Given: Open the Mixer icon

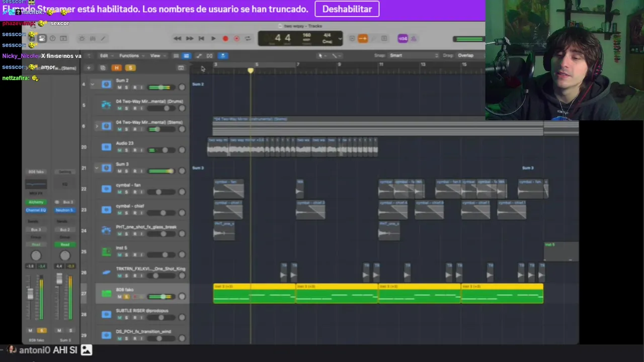Looking at the screenshot, I should coord(93,38).
